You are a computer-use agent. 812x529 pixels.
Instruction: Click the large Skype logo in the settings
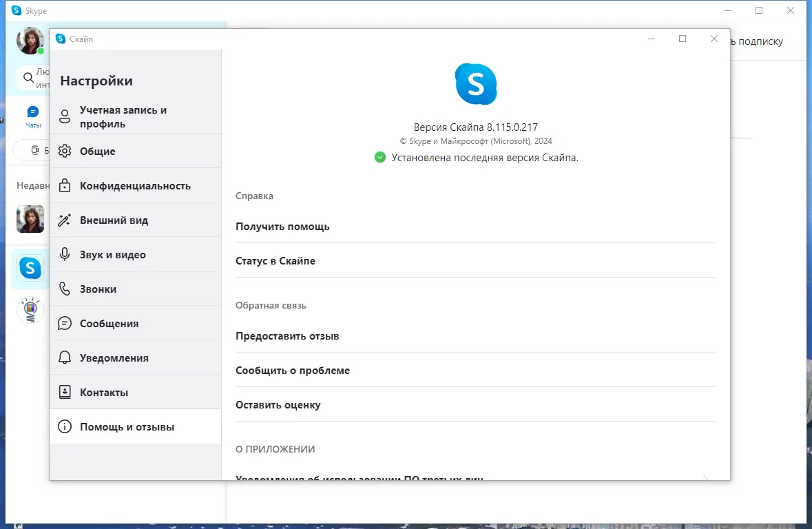(476, 84)
